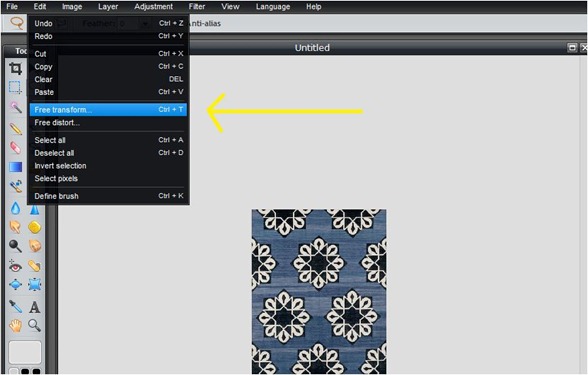Image resolution: width=588 pixels, height=375 pixels.
Task: Open the File menu
Action: pos(12,7)
